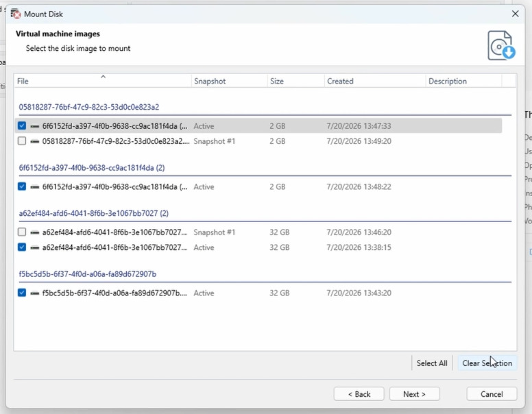Uncheck the first 6f6152fd Active row at 13:47:33
This screenshot has height=414, width=532.
pyautogui.click(x=22, y=126)
